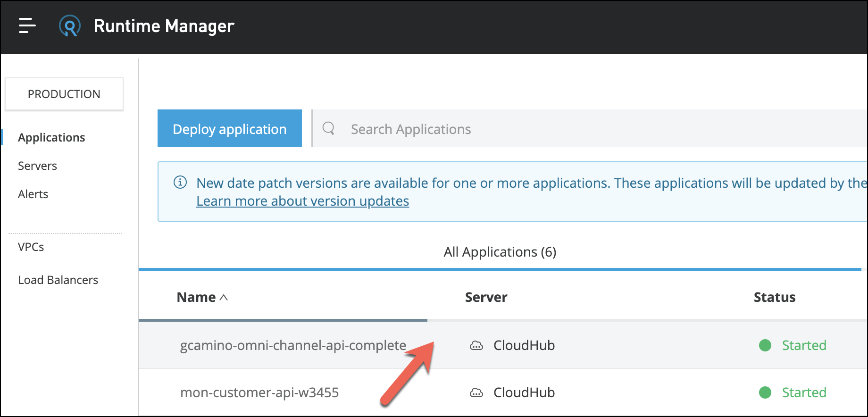The image size is (868, 417).
Task: Click the Server column header
Action: click(486, 297)
